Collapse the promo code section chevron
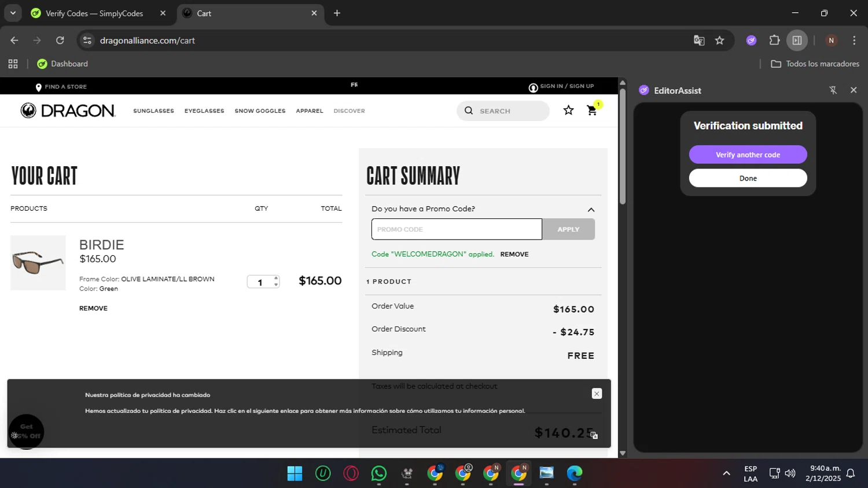Image resolution: width=868 pixels, height=488 pixels. (x=591, y=210)
